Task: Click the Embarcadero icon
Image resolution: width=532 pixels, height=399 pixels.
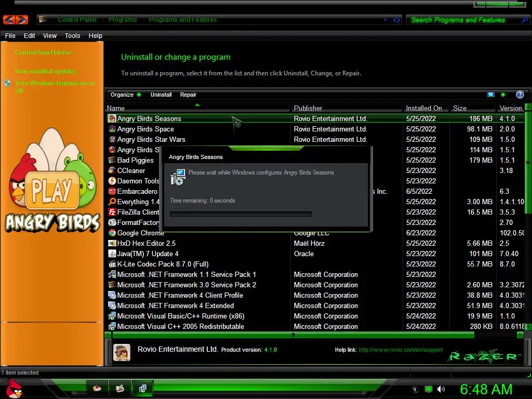Action: point(112,191)
